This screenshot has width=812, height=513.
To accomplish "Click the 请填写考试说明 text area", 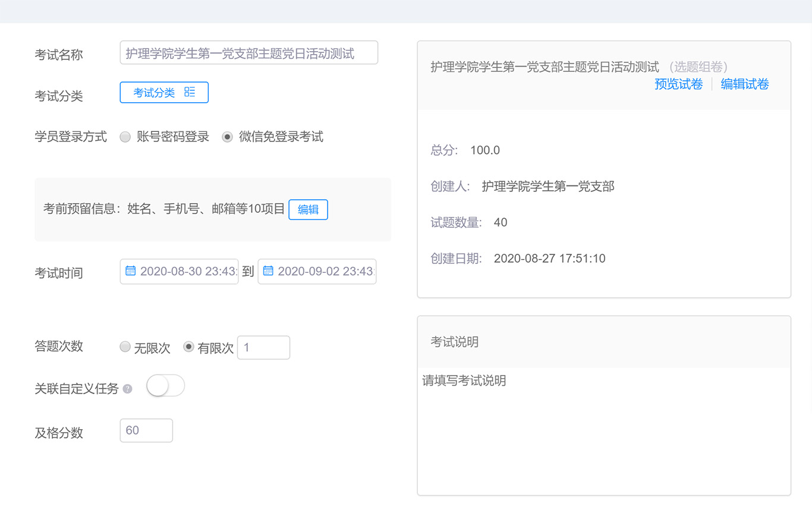I will click(x=603, y=428).
